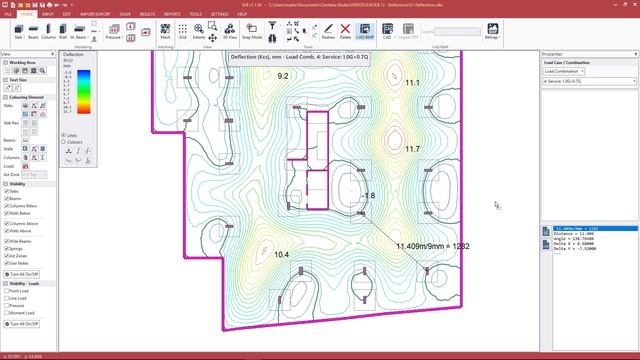Screen dimensions: 640x360
Task: Enable the Point Load checkbox
Action: click(x=7, y=291)
